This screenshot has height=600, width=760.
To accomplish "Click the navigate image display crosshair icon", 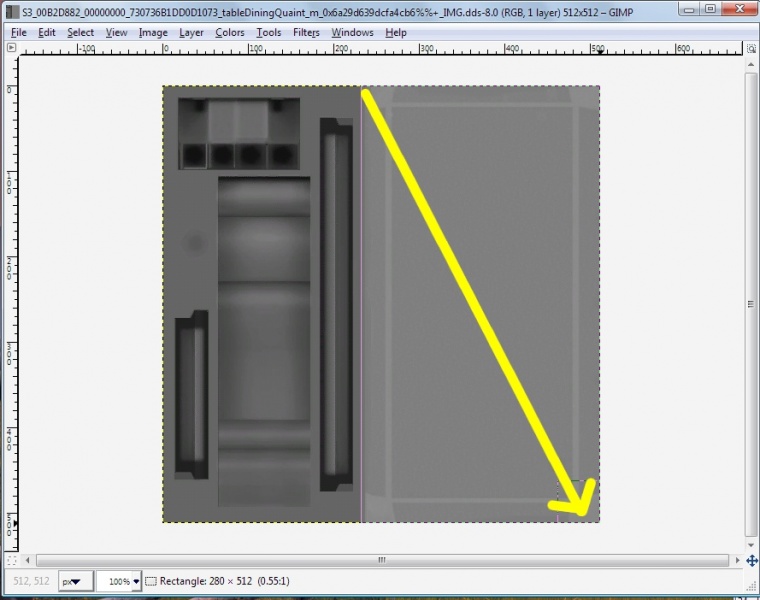I will click(x=750, y=560).
